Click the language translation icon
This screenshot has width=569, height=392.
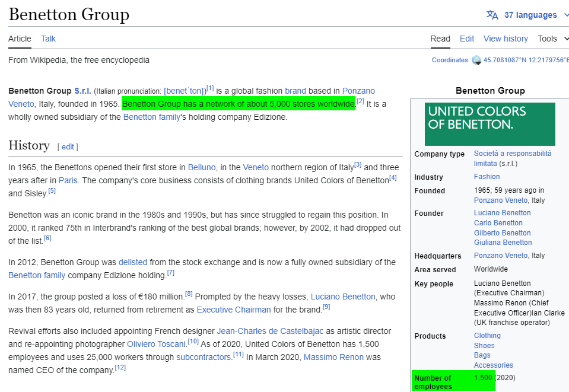(492, 15)
